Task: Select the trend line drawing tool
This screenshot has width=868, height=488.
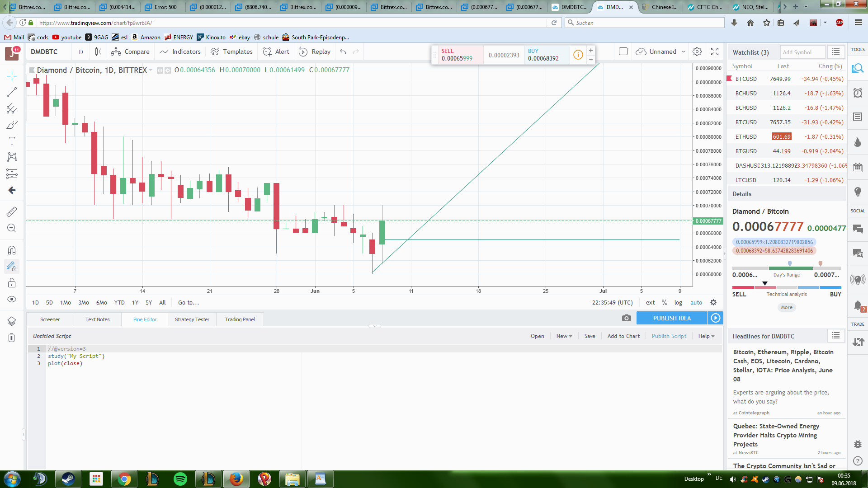Action: pyautogui.click(x=12, y=92)
